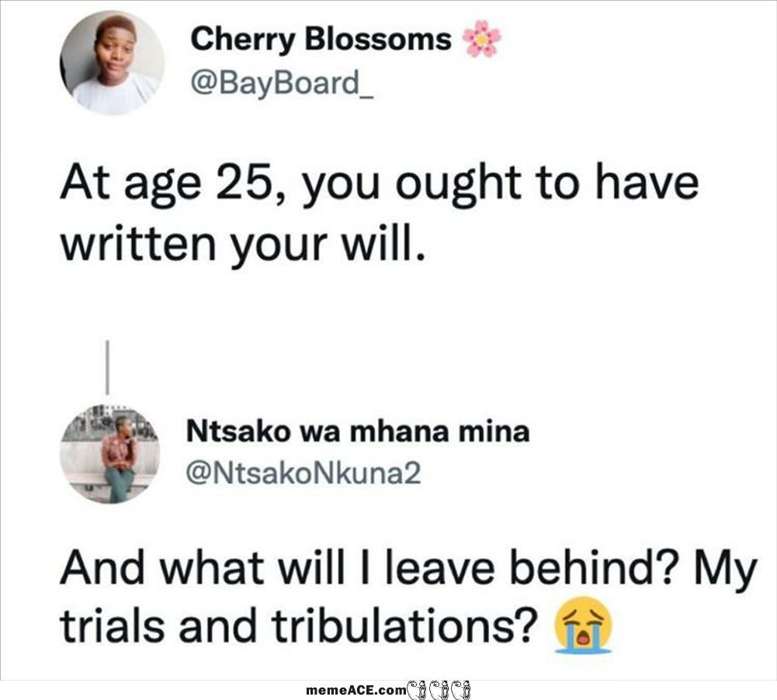Click the memeACE.com watermark text

(356, 690)
